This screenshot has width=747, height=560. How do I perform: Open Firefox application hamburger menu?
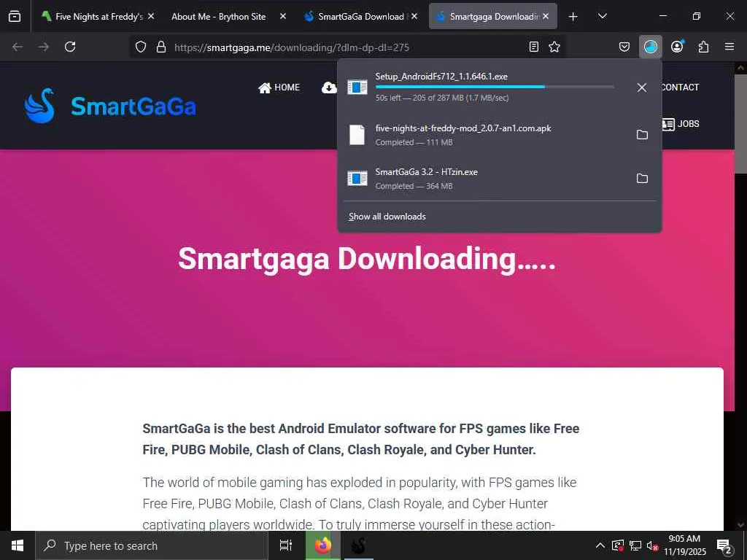729,47
